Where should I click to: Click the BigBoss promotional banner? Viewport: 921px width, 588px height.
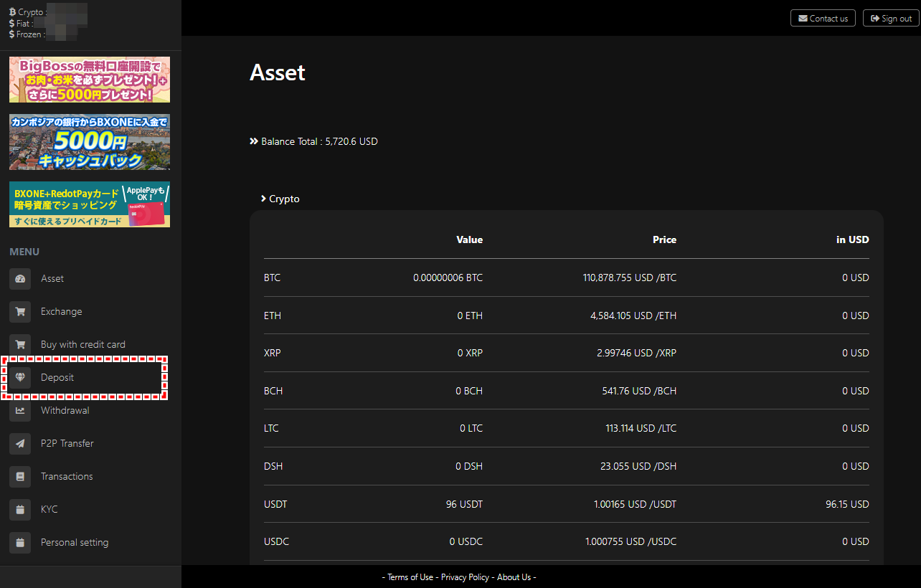(x=90, y=80)
